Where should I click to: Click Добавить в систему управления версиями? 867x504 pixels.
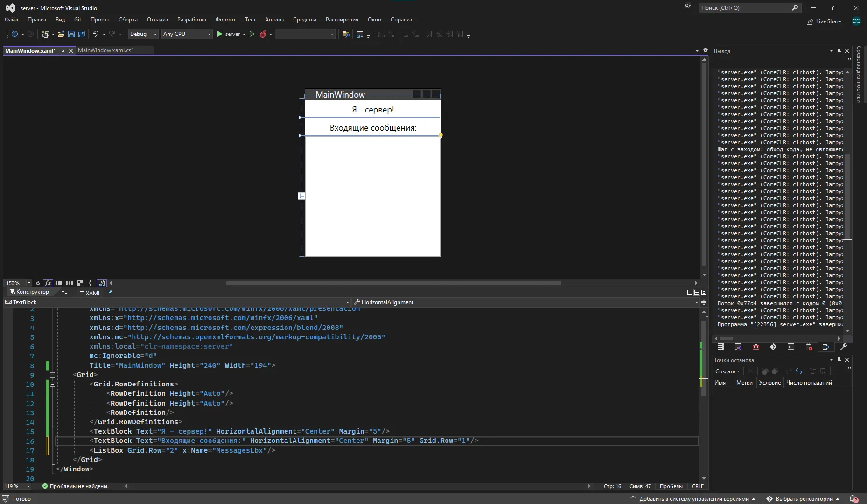point(694,499)
